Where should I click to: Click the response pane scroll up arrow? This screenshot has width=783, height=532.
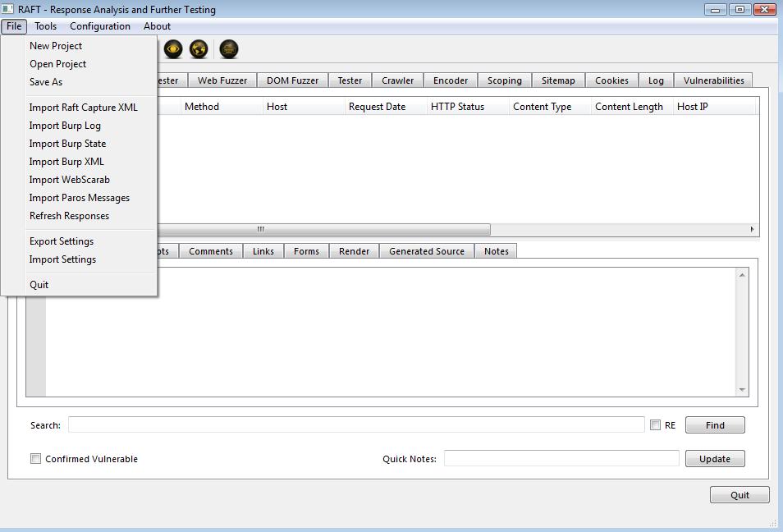(x=742, y=275)
